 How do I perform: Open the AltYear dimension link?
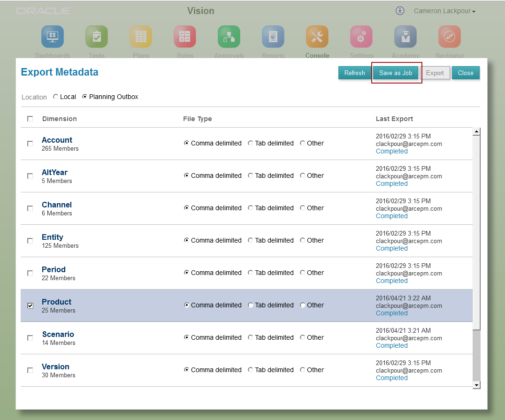click(x=55, y=172)
